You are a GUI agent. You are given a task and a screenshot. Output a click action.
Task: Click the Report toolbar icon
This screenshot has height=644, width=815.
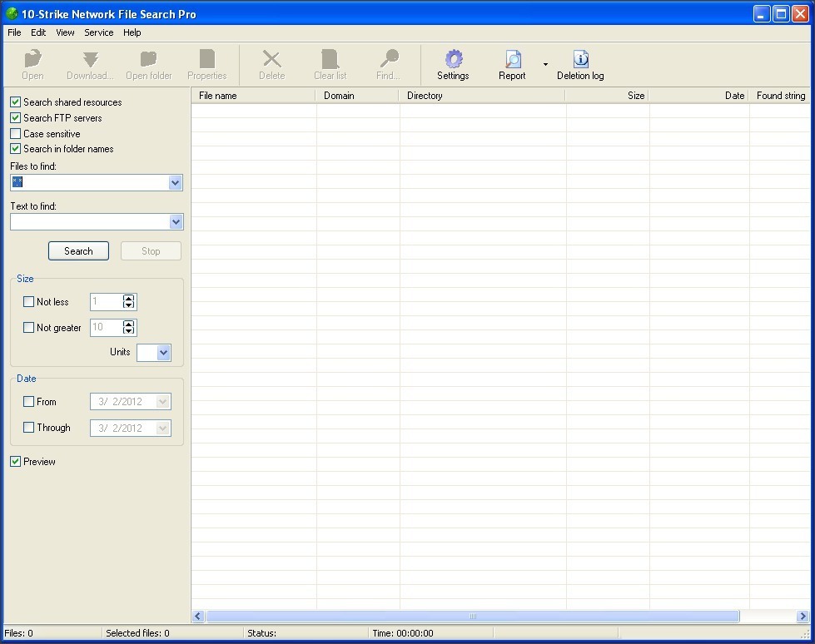pyautogui.click(x=513, y=59)
